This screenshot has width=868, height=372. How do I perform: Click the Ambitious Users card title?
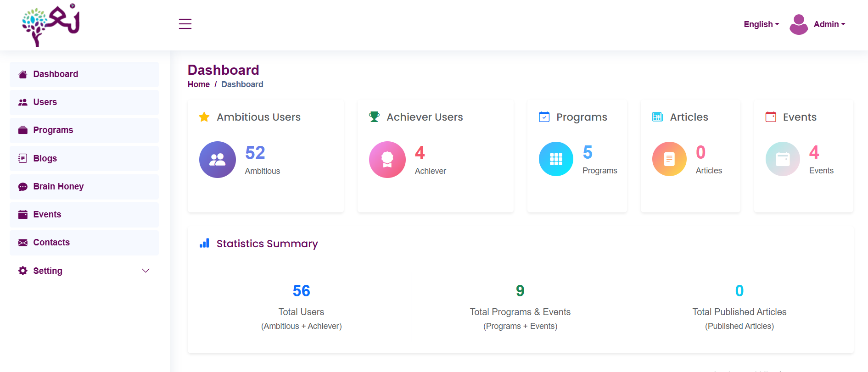[x=258, y=117]
